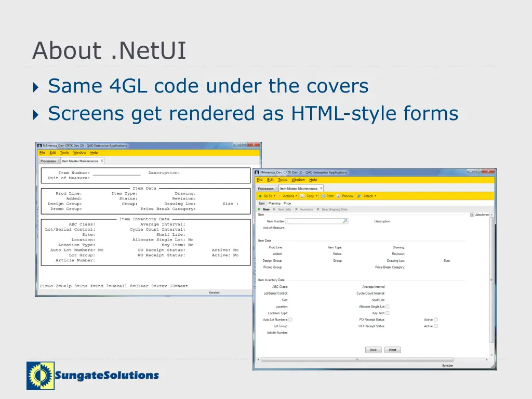Click Item Number input in right window

coord(317,221)
